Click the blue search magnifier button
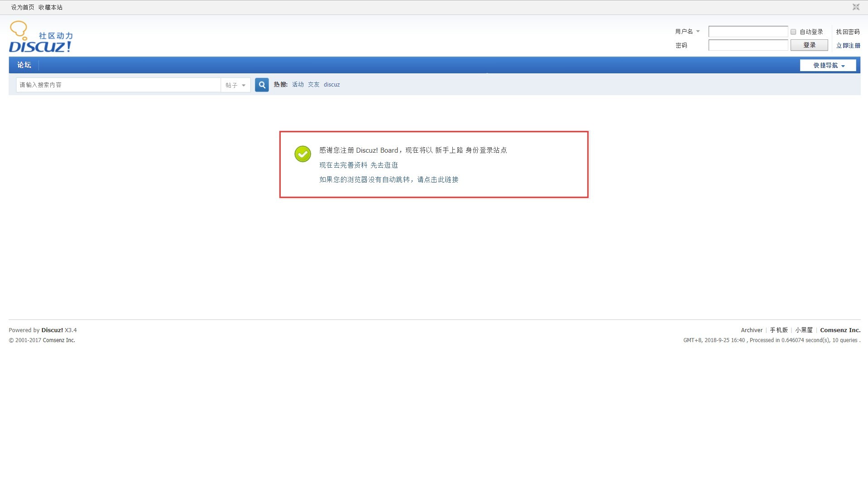Viewport: 868px width, 493px height. click(x=262, y=85)
